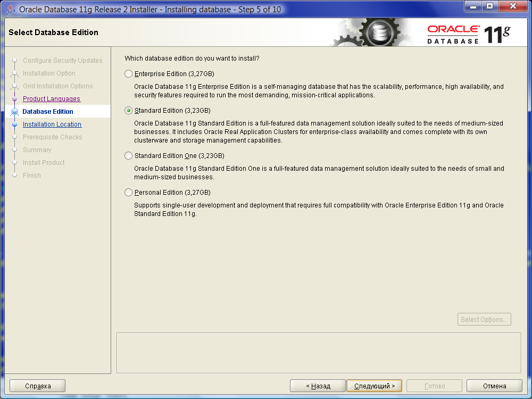Click the message area at the bottom
Viewport: 532px width, 399px height.
click(319, 353)
